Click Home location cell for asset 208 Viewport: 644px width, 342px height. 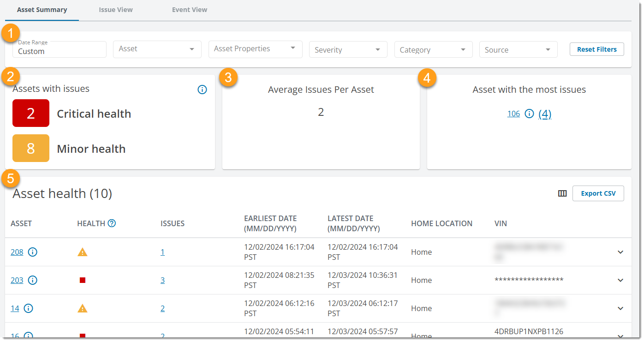coord(421,252)
